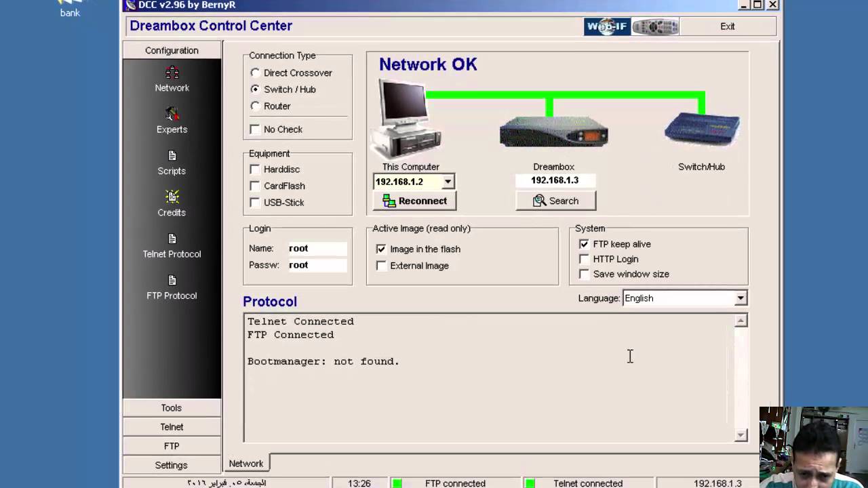This screenshot has height=488, width=868.
Task: Click the Search button
Action: (x=556, y=201)
